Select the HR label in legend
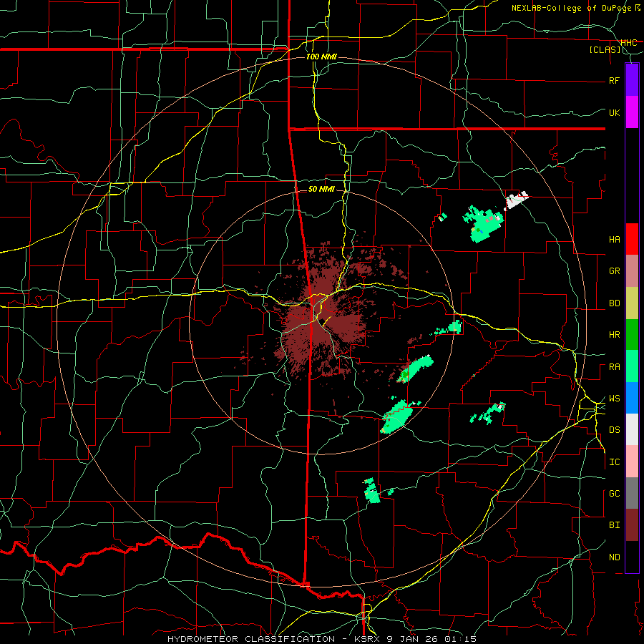The height and width of the screenshot is (644, 644). pyautogui.click(x=614, y=335)
